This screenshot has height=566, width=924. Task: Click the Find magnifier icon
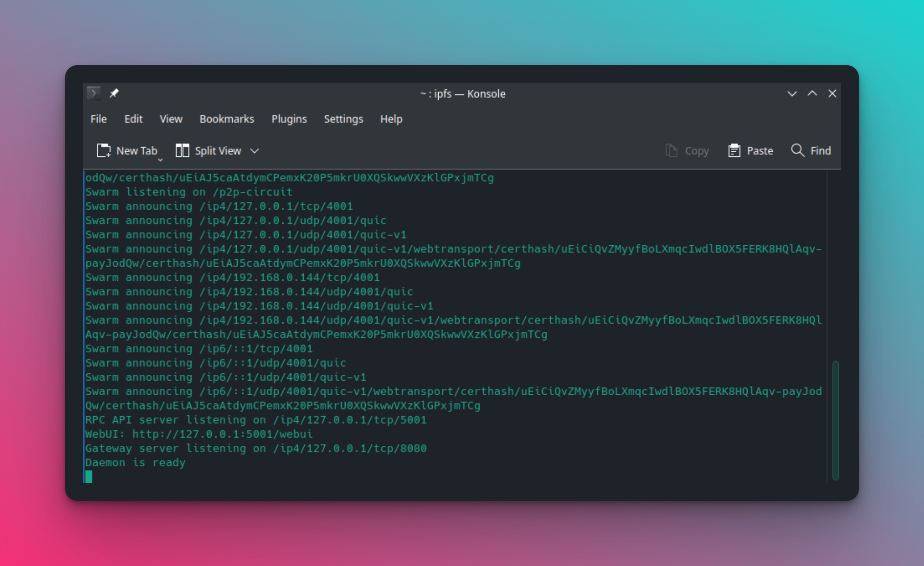(797, 150)
